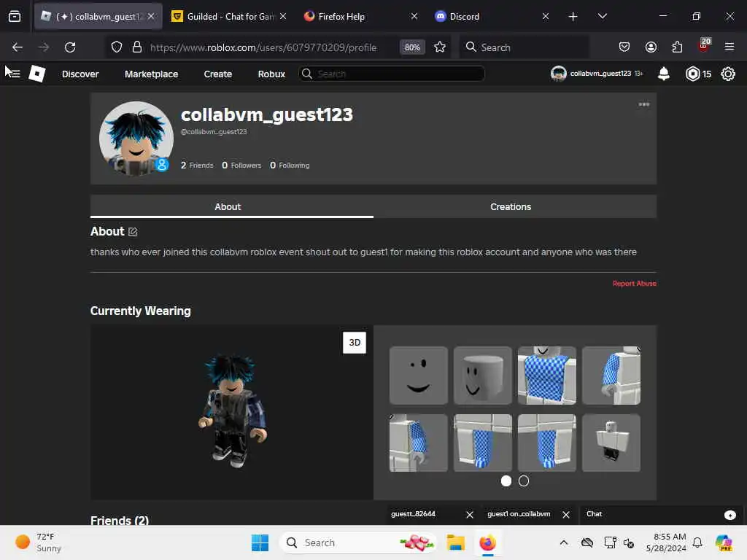Click the Windows taskbar Search box
The width and height of the screenshot is (747, 560).
pos(358,542)
